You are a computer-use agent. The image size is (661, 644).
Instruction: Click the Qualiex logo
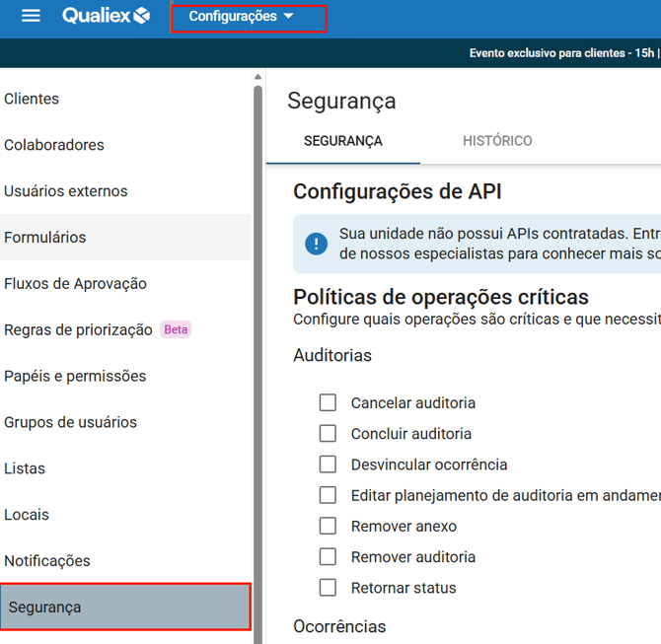106,16
